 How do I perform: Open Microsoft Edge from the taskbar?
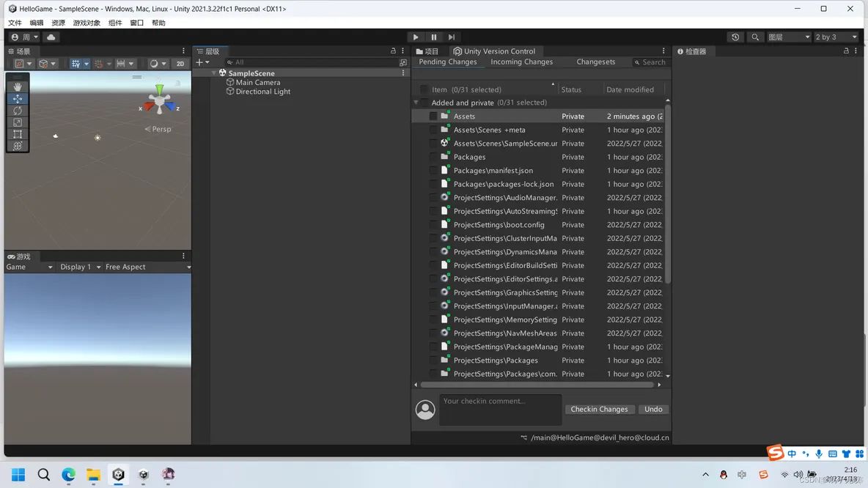click(x=69, y=475)
